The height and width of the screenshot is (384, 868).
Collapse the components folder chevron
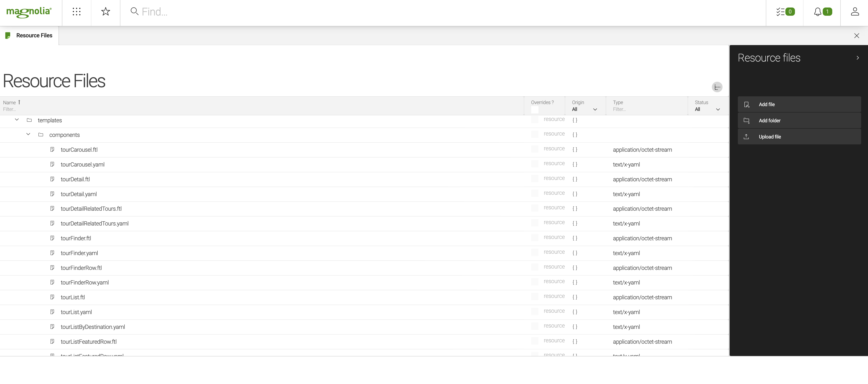pos(28,134)
